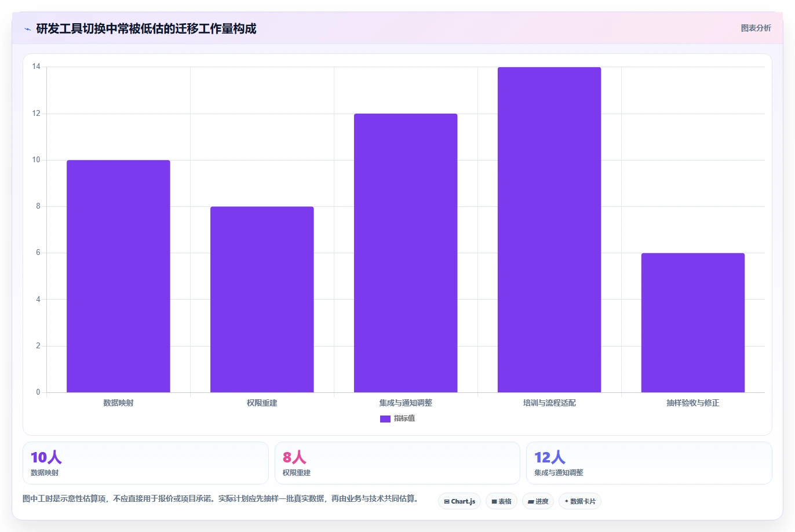Click the star icon in 数据卡片 chip
Image resolution: width=795 pixels, height=532 pixels.
tap(567, 501)
